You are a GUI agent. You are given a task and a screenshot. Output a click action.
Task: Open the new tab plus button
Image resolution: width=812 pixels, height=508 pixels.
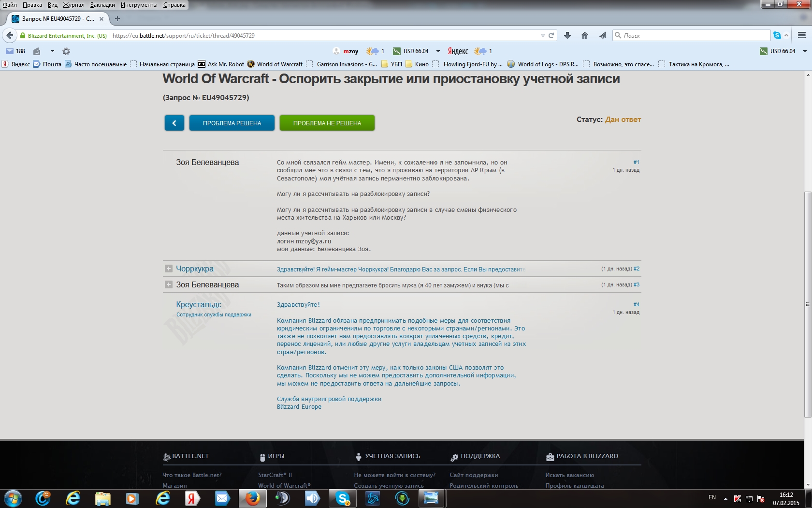coord(117,19)
